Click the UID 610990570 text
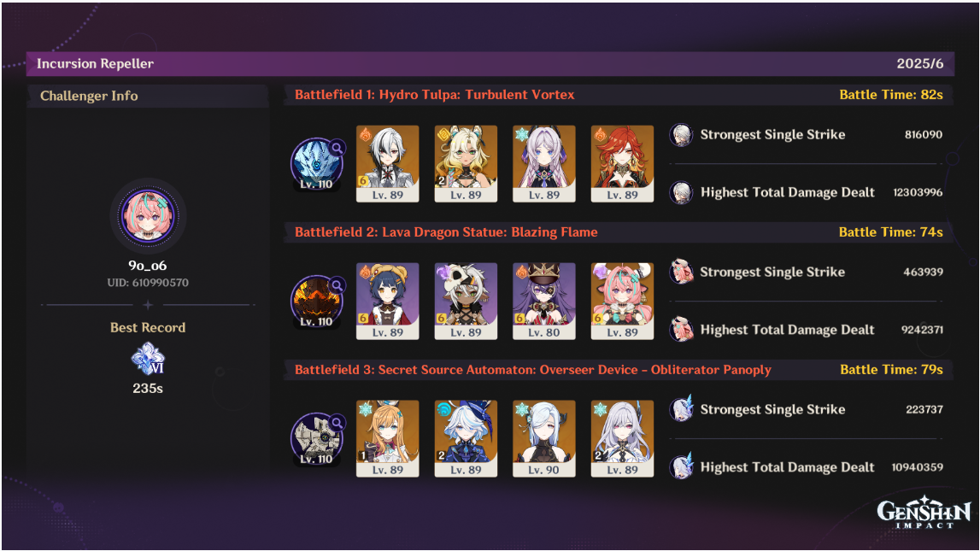The image size is (980, 551). click(148, 283)
